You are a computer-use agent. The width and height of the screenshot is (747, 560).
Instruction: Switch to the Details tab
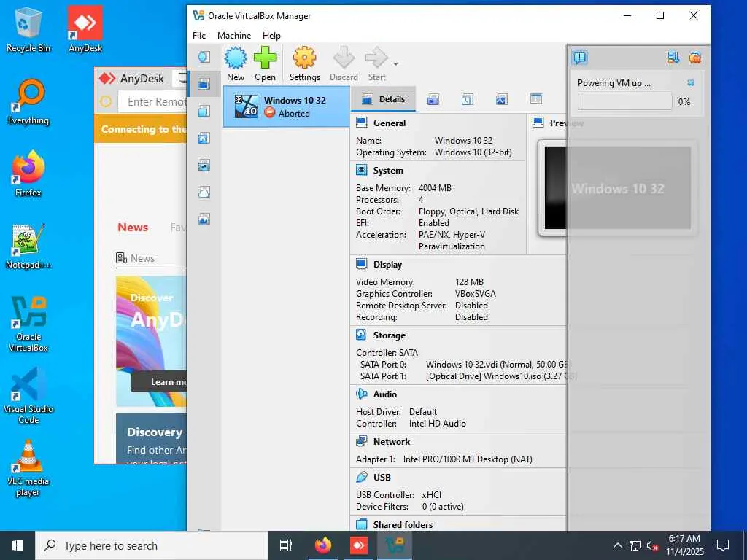[x=383, y=99]
